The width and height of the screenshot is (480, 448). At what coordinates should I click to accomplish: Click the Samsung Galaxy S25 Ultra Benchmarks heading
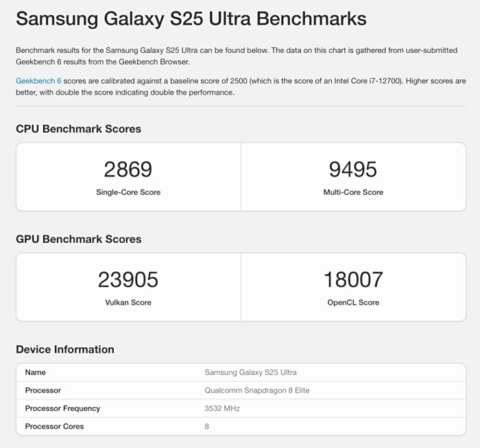coord(191,19)
